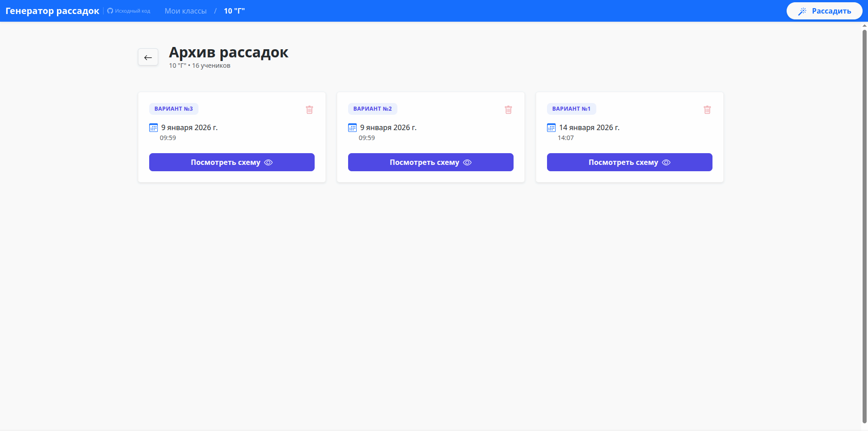Delete Вариант №3 with trash icon
This screenshot has height=431, width=868.
tap(309, 110)
